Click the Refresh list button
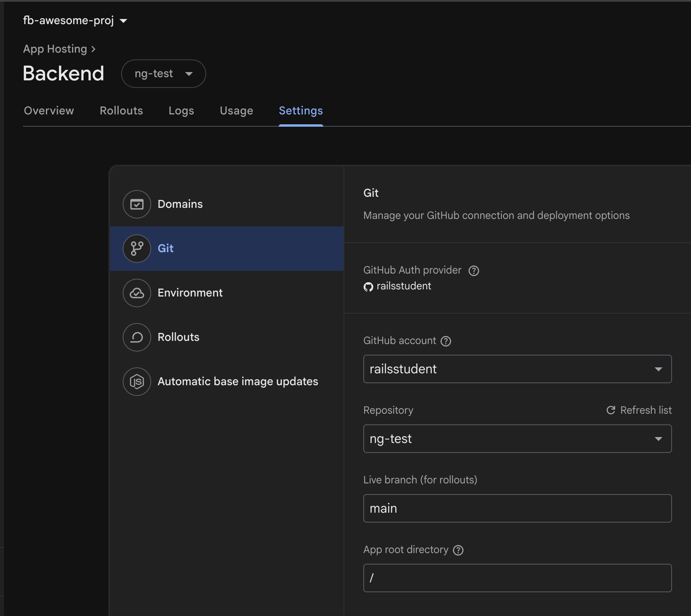Image resolution: width=691 pixels, height=616 pixels. pyautogui.click(x=639, y=410)
